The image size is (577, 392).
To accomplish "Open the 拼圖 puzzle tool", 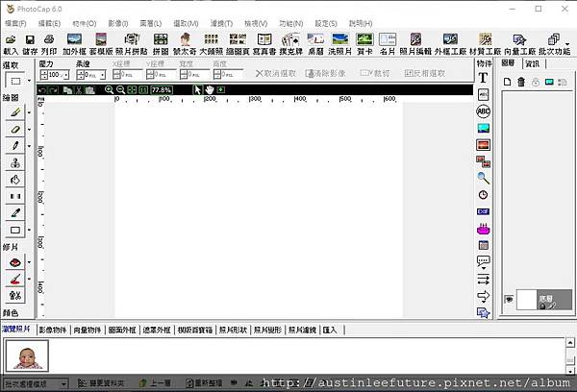I will 161,44.
